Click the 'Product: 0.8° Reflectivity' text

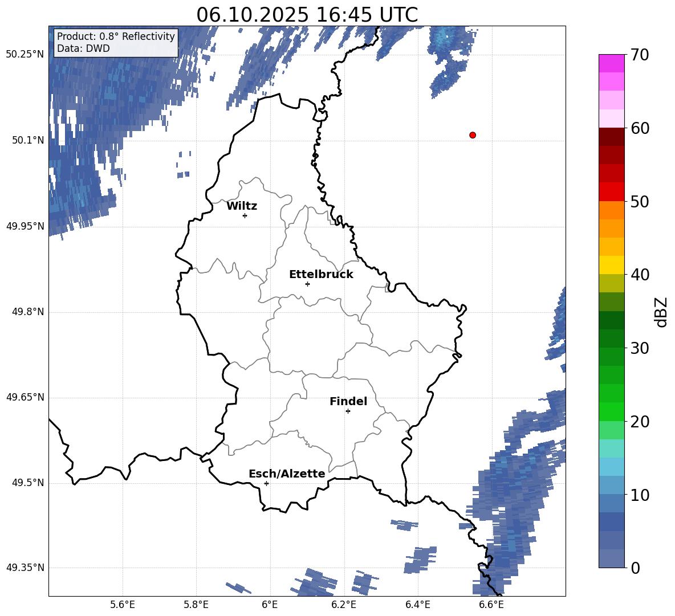(x=116, y=36)
